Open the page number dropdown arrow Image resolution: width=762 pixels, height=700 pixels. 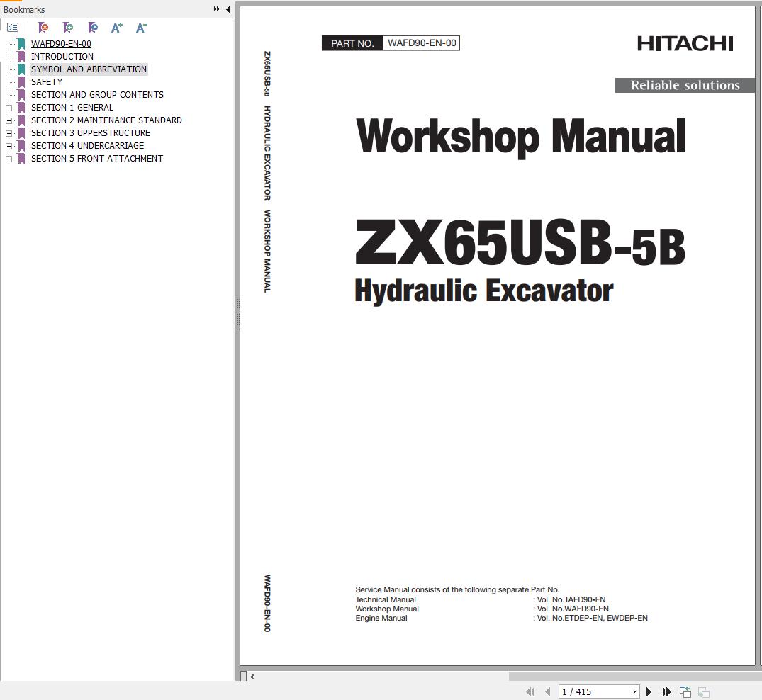pyautogui.click(x=634, y=691)
